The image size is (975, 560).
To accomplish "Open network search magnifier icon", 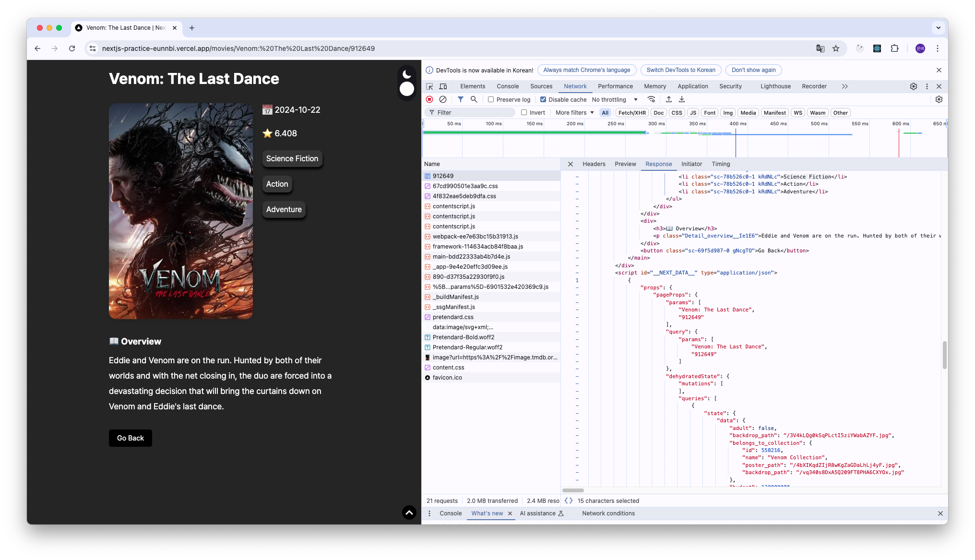I will (x=474, y=99).
